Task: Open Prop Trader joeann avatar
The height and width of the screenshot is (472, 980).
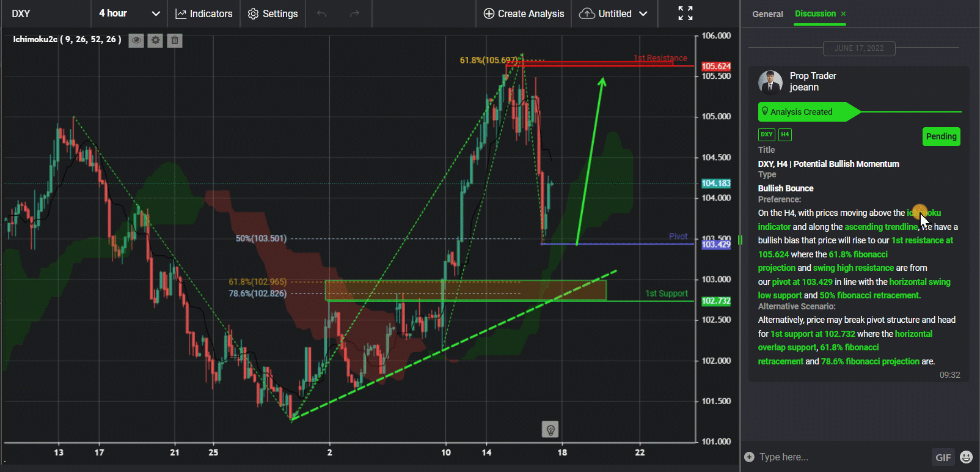Action: tap(770, 82)
